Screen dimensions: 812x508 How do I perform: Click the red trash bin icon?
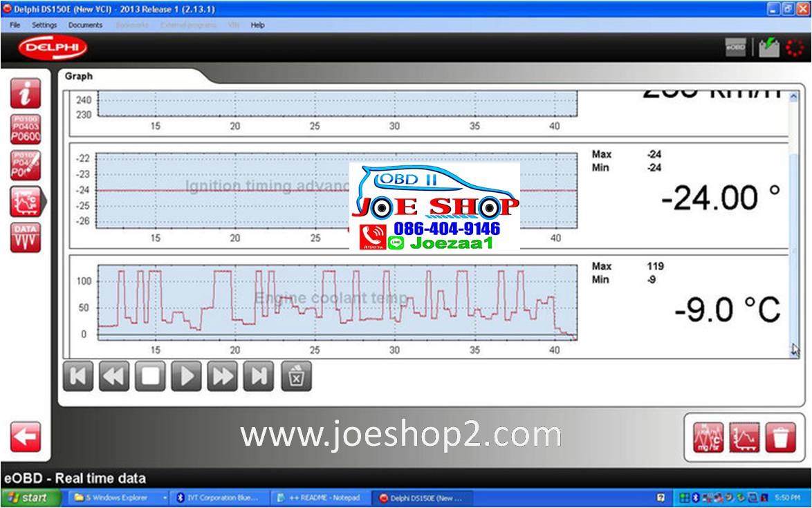pos(780,438)
